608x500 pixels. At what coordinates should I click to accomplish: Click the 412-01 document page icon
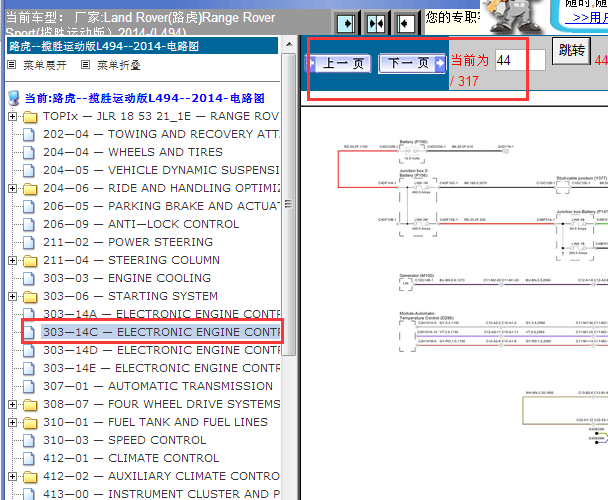pos(29,459)
